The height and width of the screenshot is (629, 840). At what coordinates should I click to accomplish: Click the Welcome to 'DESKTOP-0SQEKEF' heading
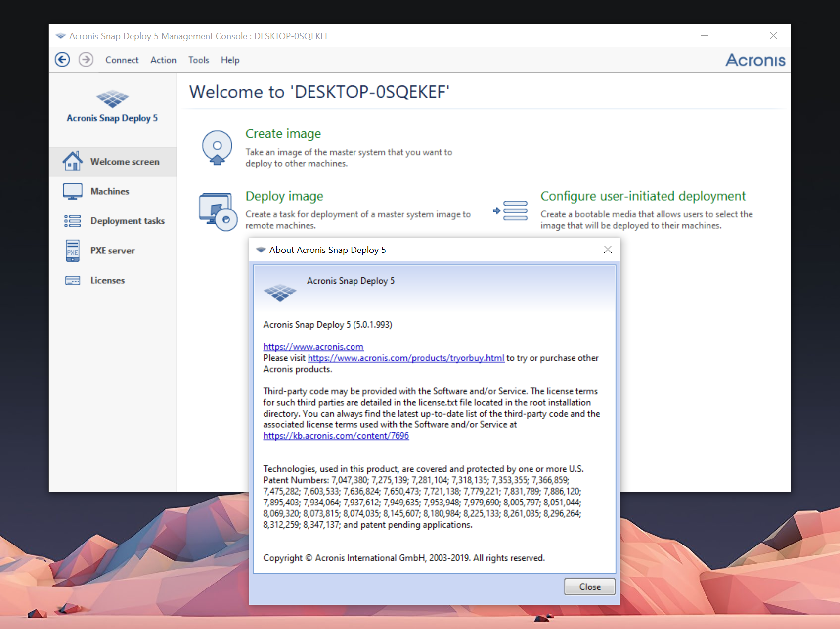tap(319, 92)
